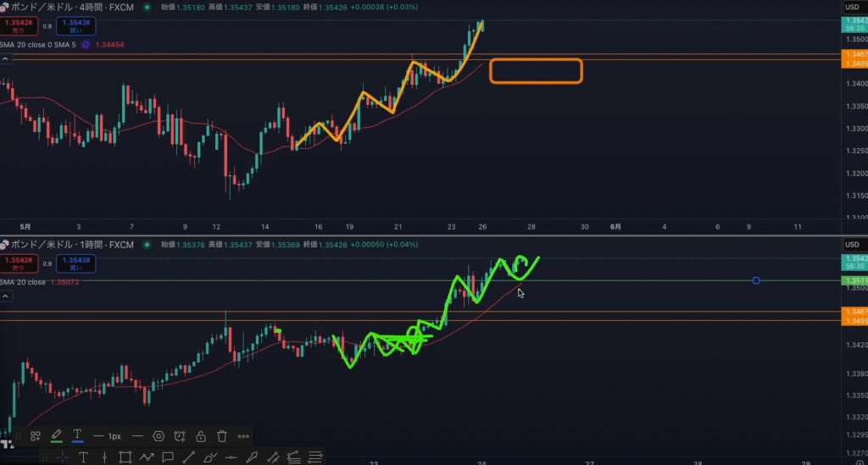Delete the selected drawing with trash icon
868x465 pixels.
coord(222,436)
